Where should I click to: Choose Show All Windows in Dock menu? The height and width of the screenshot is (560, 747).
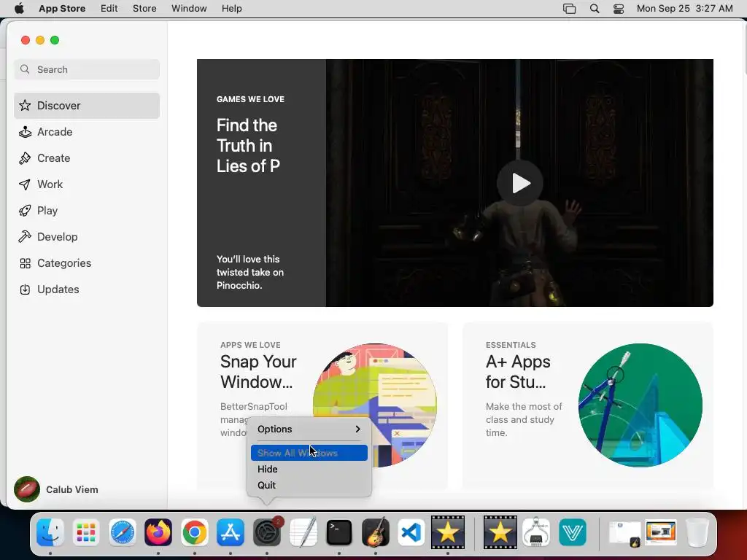[309, 453]
